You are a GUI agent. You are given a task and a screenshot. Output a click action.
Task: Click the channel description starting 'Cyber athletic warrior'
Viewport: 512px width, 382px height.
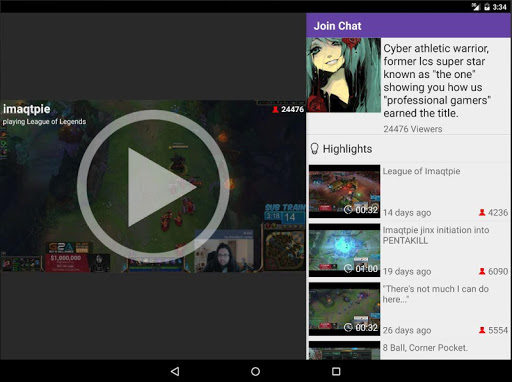[437, 81]
